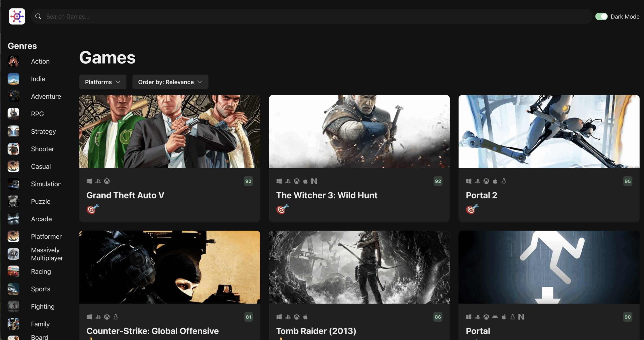Click the Family genre icon
This screenshot has height=340, width=644.
coord(13,324)
